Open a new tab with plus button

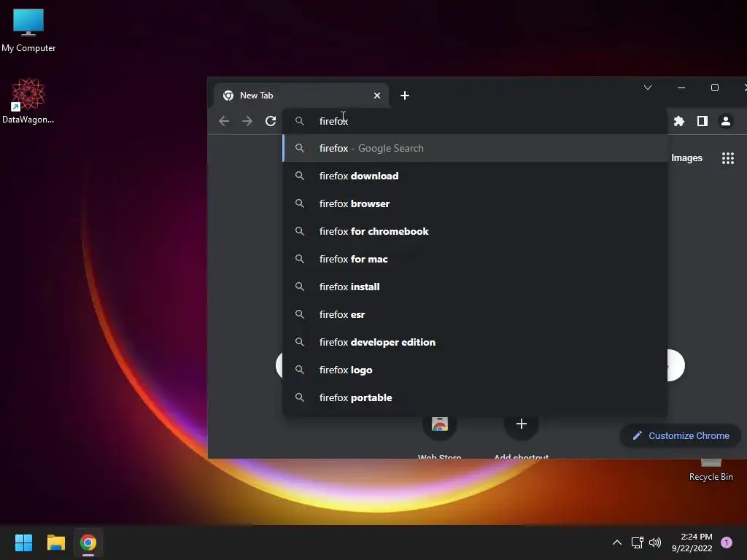[x=404, y=96]
